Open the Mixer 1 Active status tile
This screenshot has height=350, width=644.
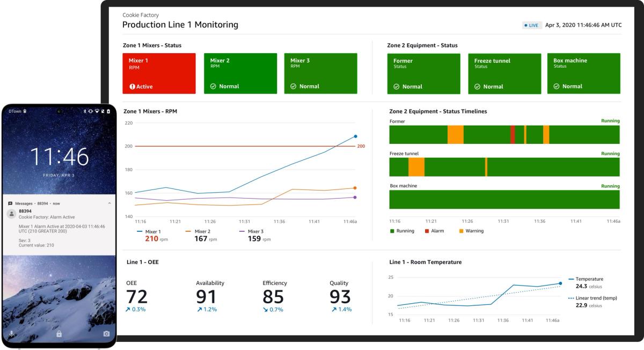tap(159, 74)
